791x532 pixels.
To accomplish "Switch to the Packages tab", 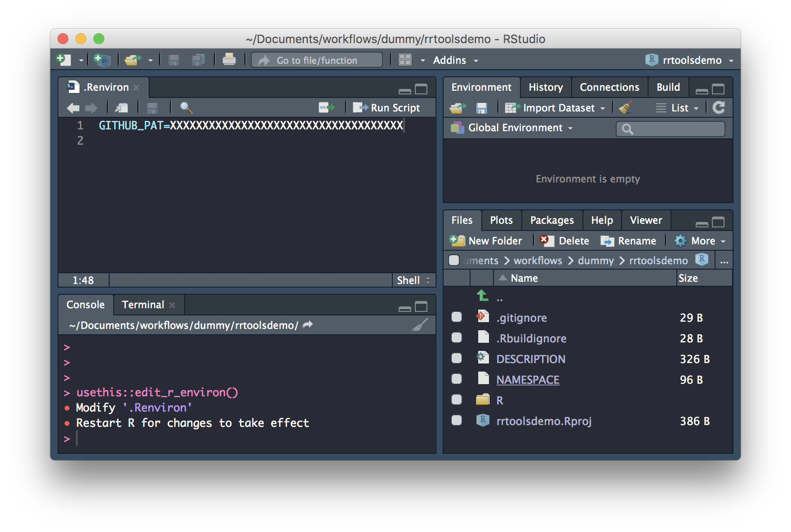I will click(x=552, y=220).
